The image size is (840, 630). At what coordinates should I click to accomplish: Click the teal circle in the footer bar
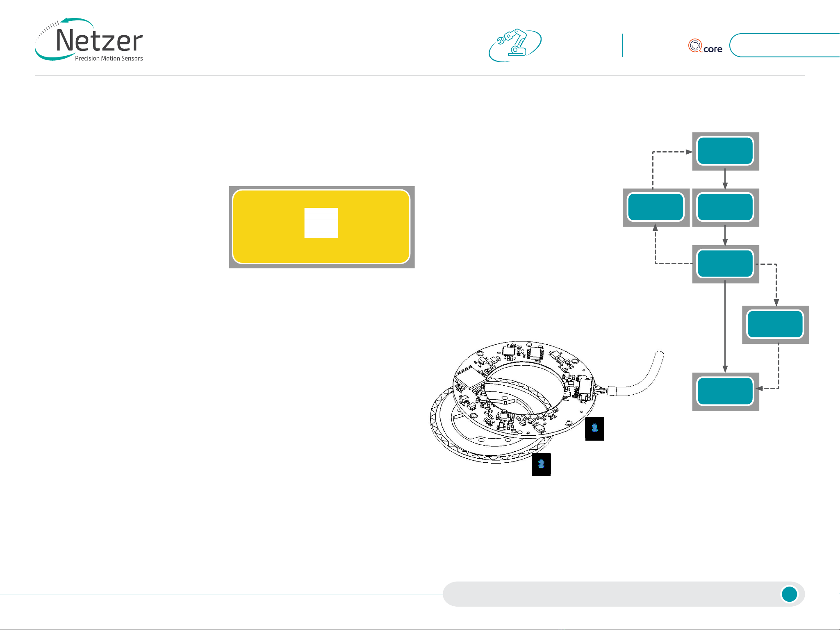pos(789,594)
